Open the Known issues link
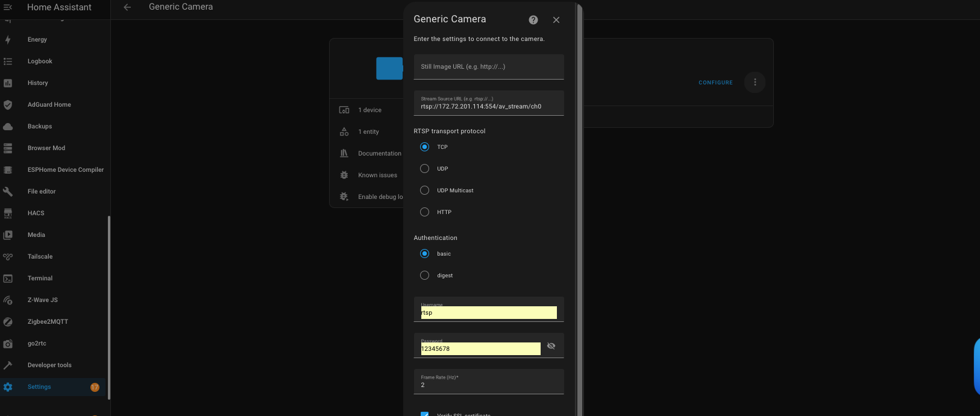Viewport: 980px width, 416px height. (377, 175)
